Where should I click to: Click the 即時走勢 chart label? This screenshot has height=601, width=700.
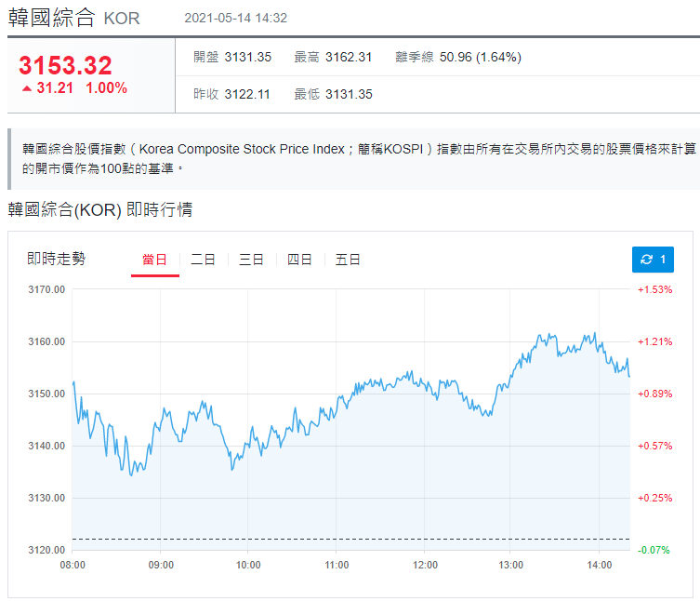(x=57, y=259)
